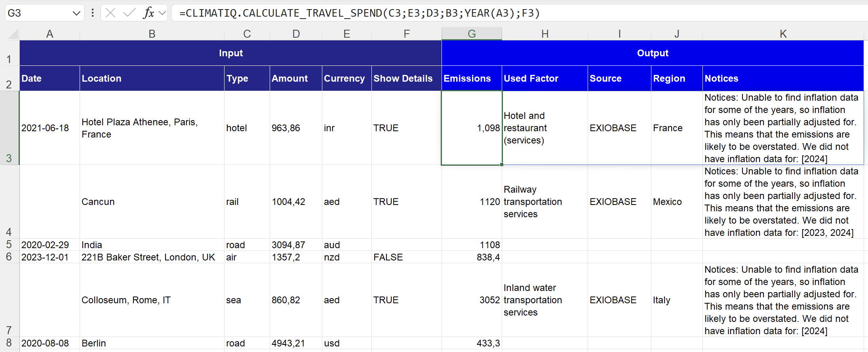Click the Date column heading cell

(x=49, y=78)
